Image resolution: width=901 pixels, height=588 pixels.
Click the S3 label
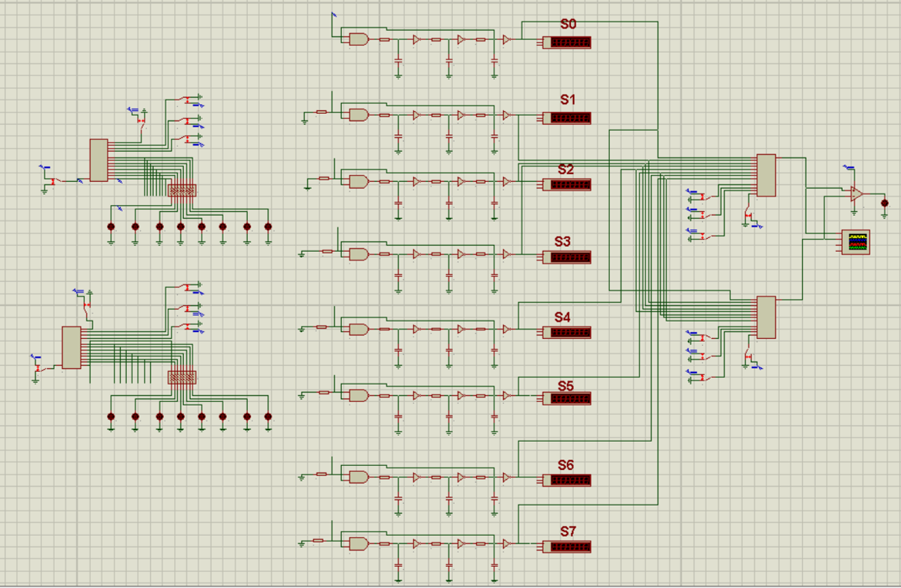coord(563,242)
